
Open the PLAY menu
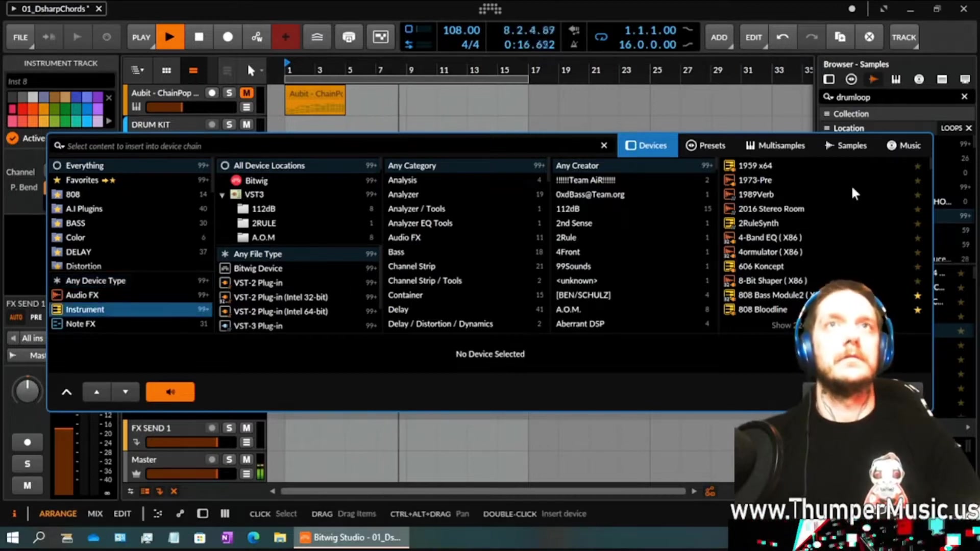coord(141,37)
